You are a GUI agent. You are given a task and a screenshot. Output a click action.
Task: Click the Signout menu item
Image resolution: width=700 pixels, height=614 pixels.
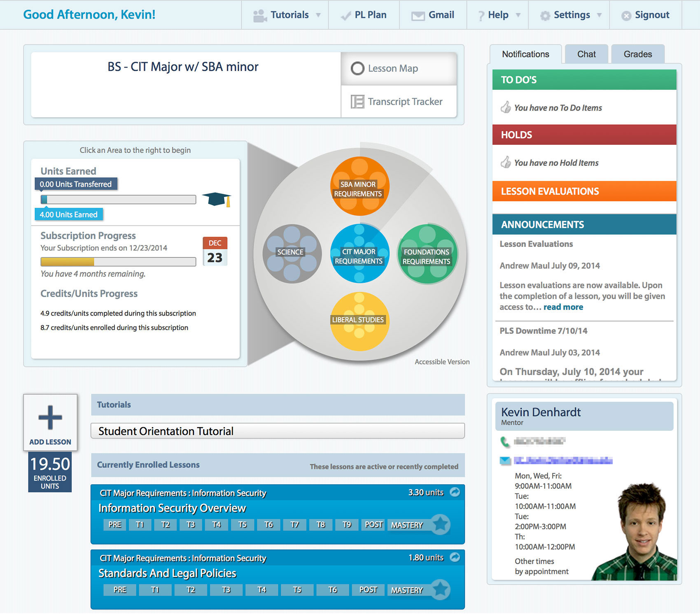[646, 15]
